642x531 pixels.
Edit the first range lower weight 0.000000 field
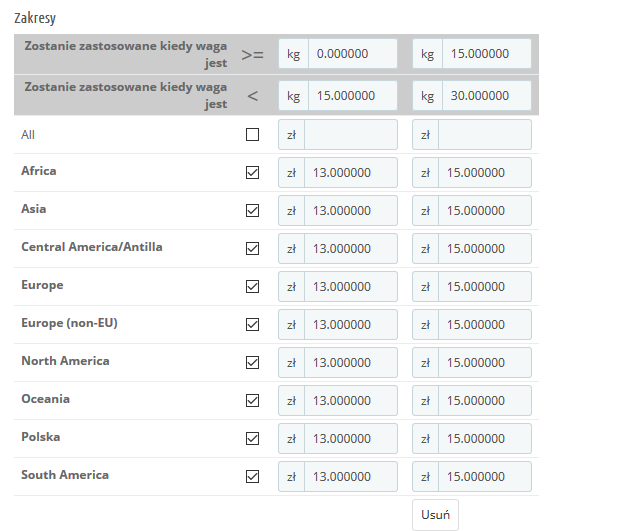[x=352, y=54]
